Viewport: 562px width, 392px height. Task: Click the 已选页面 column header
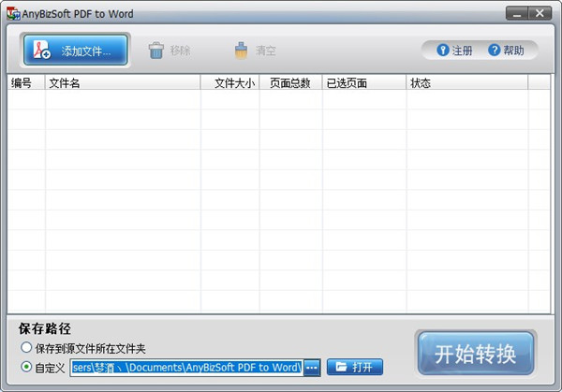tap(363, 83)
